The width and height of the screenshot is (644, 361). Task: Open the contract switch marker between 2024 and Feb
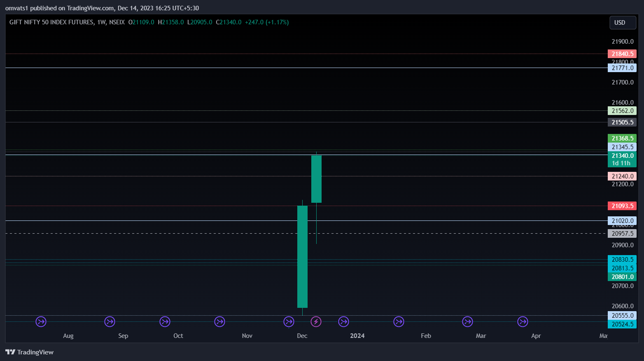[x=399, y=321]
